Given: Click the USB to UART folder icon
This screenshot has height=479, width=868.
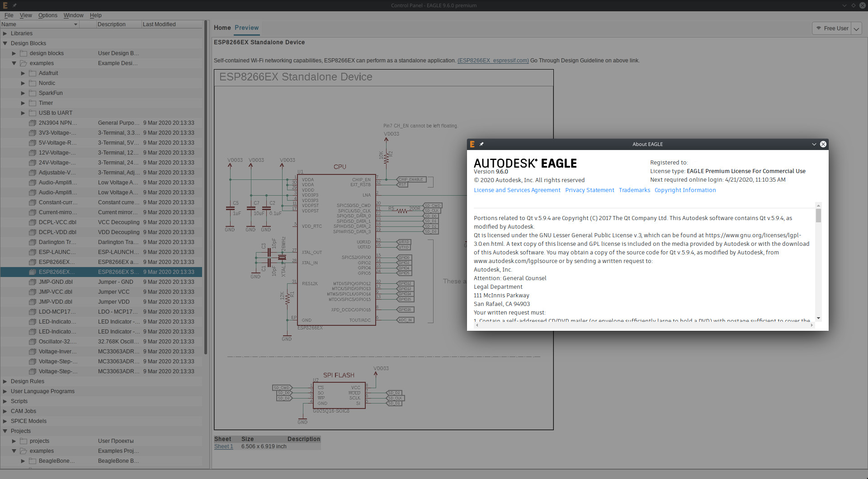Looking at the screenshot, I should coord(33,113).
